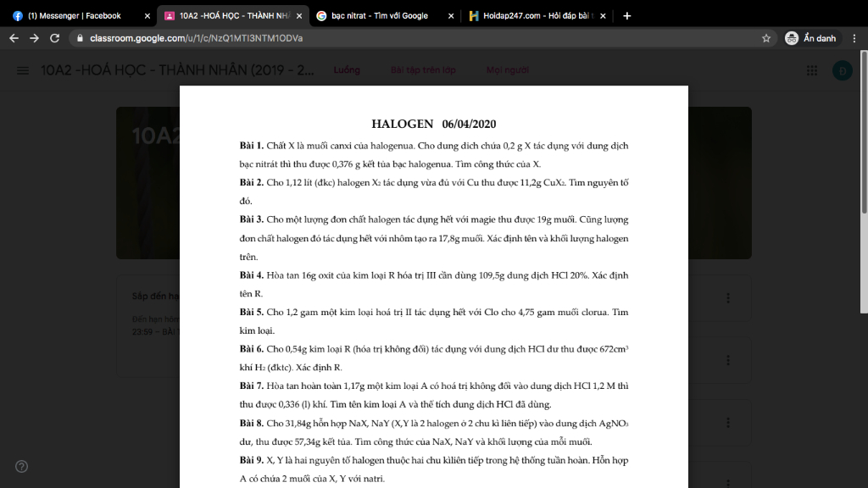Open the Classroom hamburger main menu
The width and height of the screenshot is (868, 488).
[23, 70]
